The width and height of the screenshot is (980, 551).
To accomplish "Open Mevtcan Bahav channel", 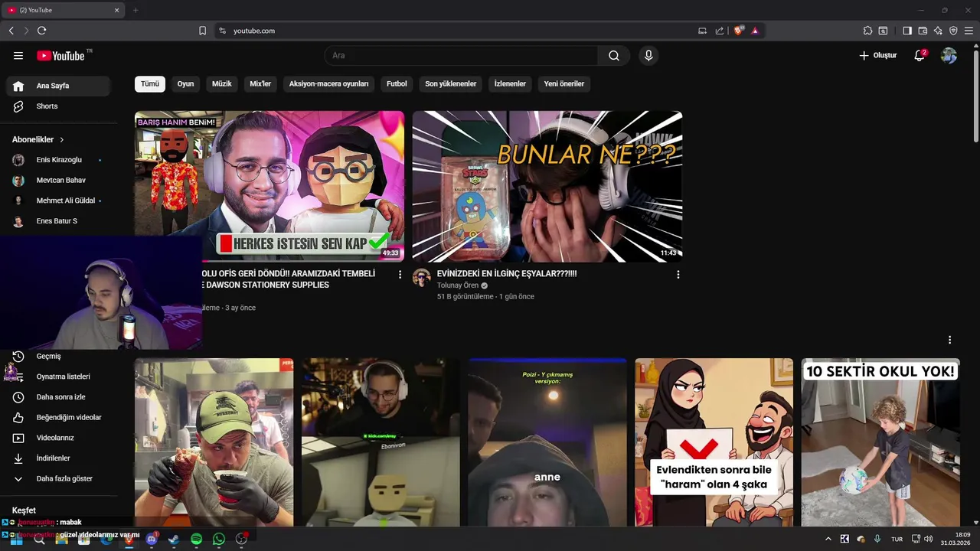I will (x=58, y=181).
